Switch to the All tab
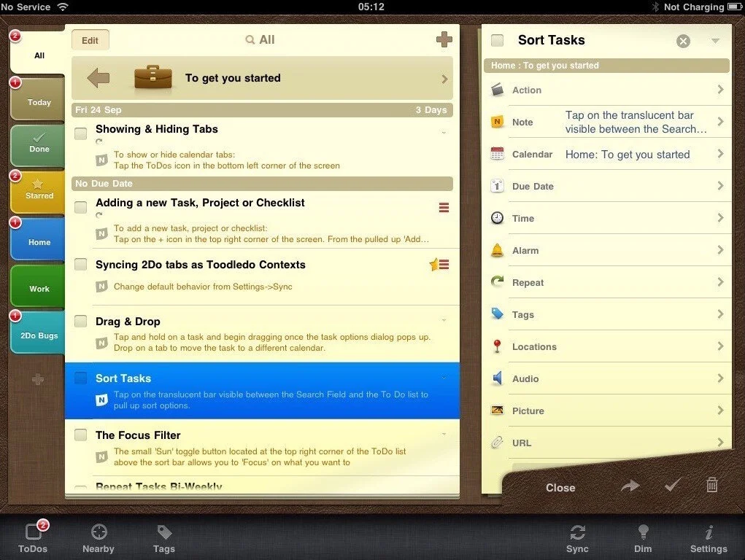 click(37, 51)
